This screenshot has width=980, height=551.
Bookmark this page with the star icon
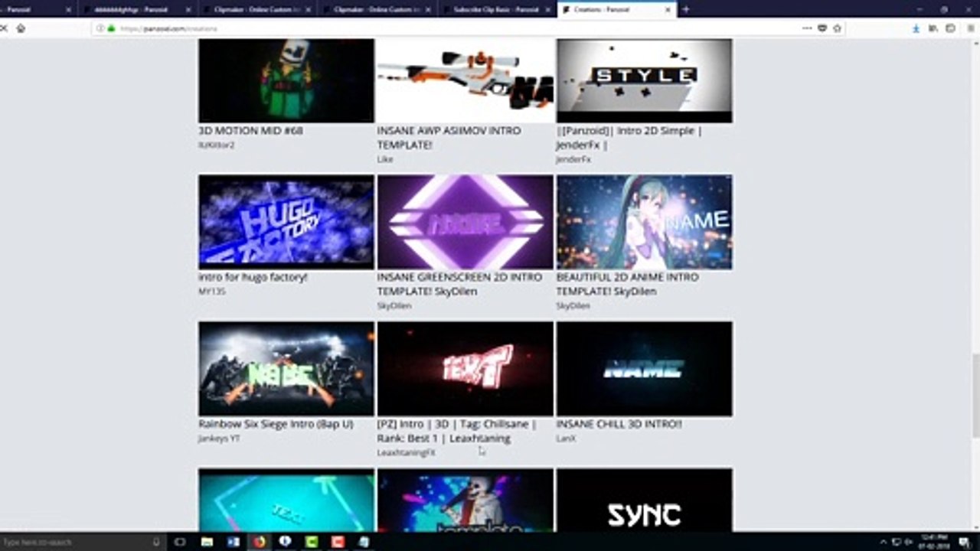click(837, 28)
